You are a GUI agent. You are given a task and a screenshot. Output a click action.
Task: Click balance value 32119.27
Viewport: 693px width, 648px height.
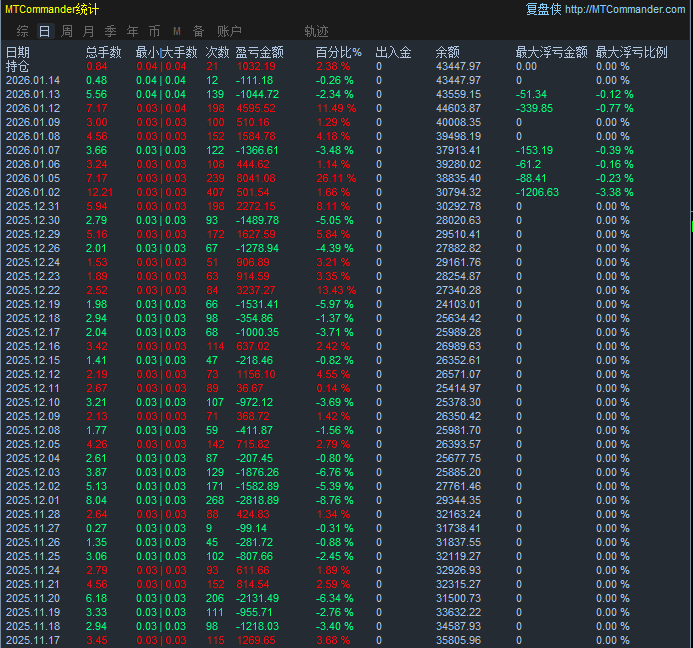point(458,556)
